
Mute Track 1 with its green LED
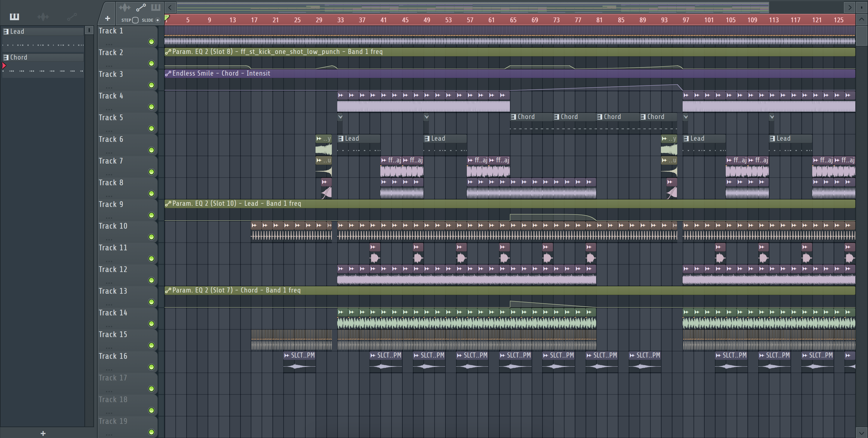pyautogui.click(x=151, y=42)
